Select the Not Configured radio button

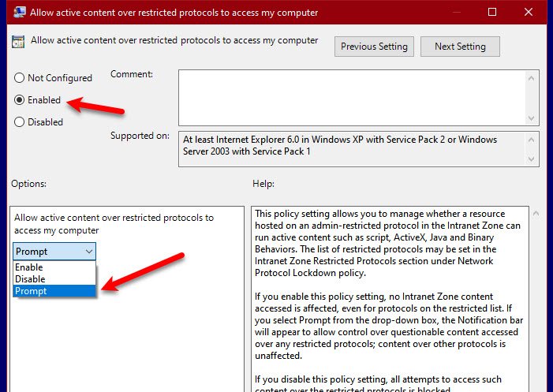point(19,77)
